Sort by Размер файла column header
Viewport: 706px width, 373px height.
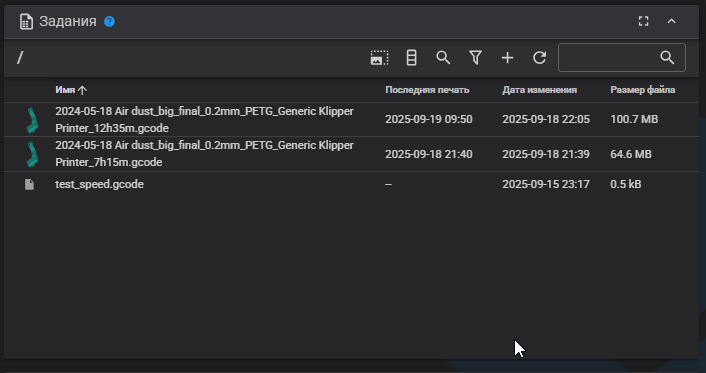point(643,90)
